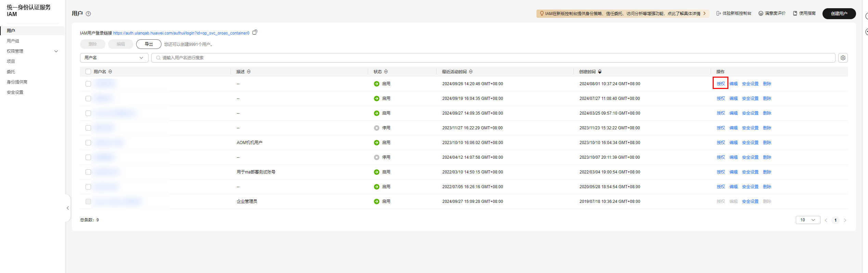Collapse the left sidebar with arrow handle
This screenshot has height=273, width=868.
coord(68,208)
